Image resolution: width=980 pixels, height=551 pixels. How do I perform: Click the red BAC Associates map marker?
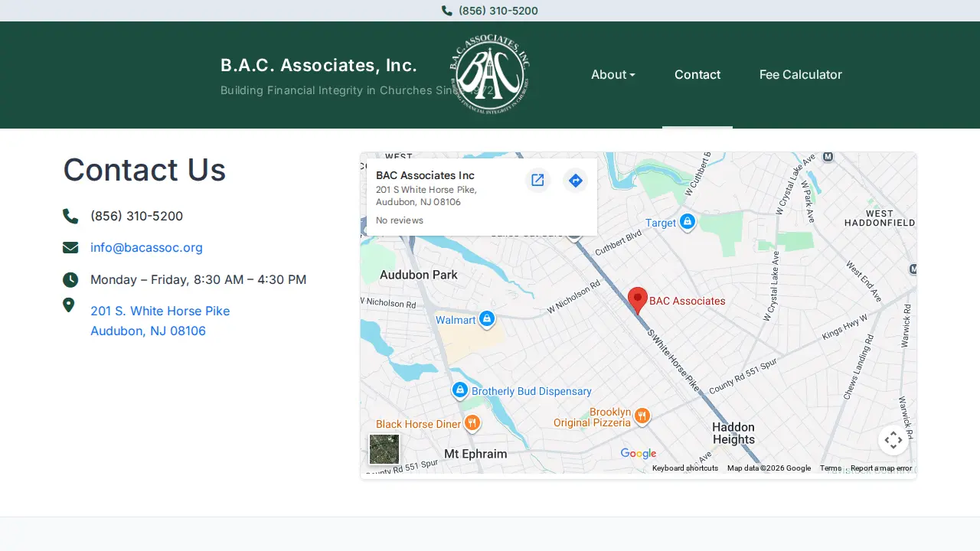[638, 301]
